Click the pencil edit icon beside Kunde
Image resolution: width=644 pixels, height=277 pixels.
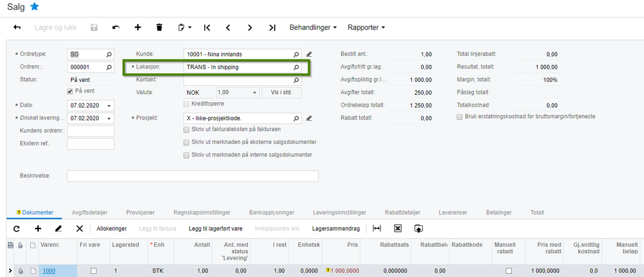[309, 54]
